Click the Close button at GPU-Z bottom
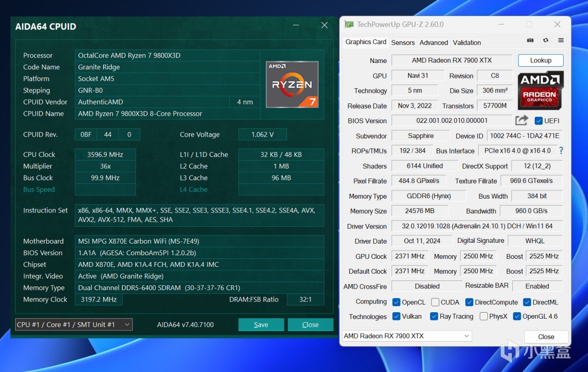 pyautogui.click(x=546, y=337)
